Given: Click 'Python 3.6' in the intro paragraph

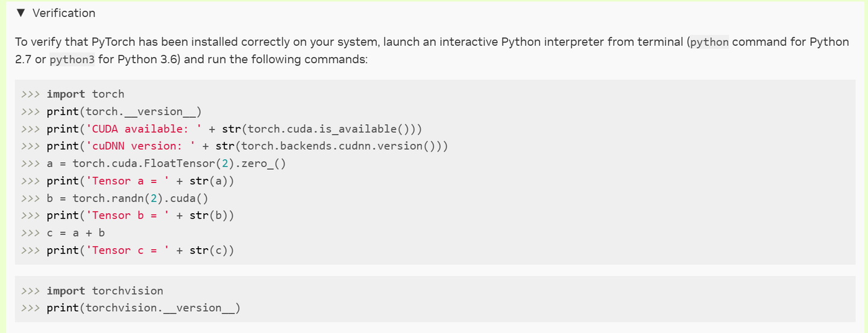Looking at the screenshot, I should pyautogui.click(x=150, y=60).
